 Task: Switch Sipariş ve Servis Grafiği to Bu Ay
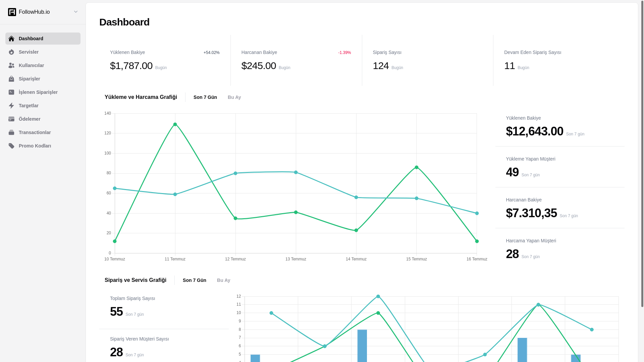click(224, 280)
